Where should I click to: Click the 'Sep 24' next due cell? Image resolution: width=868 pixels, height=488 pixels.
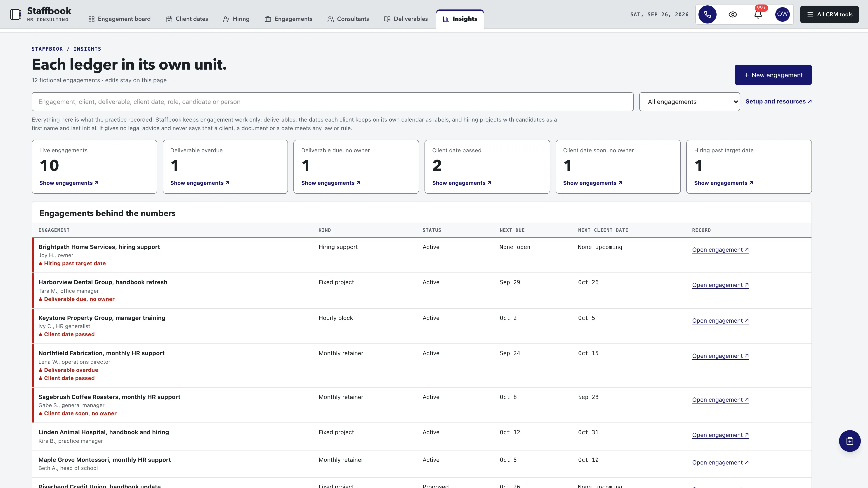[510, 353]
